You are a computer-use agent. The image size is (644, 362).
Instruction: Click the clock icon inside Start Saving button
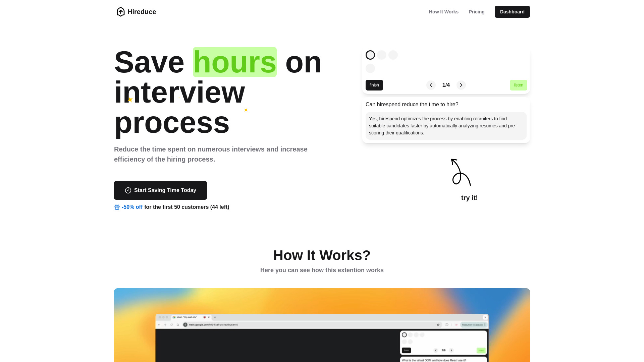point(128,190)
